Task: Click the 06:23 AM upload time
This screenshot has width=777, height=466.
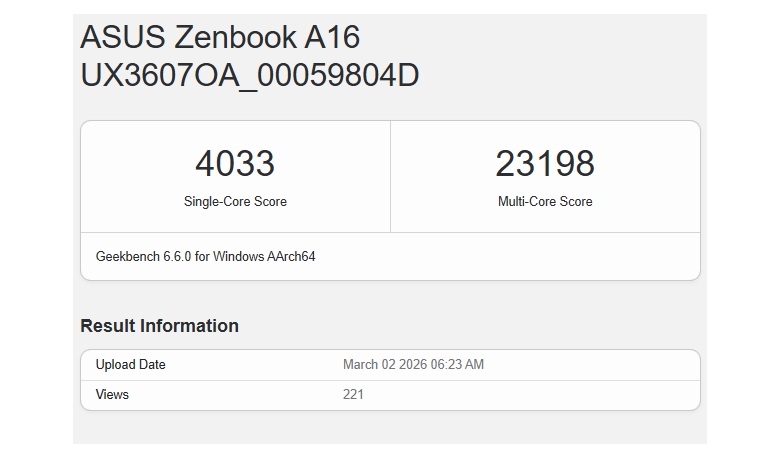Action: [459, 365]
